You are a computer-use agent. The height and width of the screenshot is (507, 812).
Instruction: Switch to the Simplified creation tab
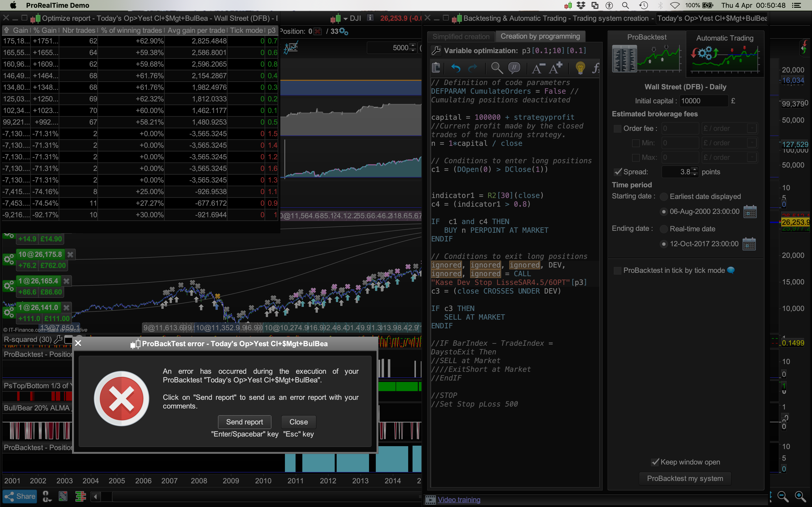point(461,36)
